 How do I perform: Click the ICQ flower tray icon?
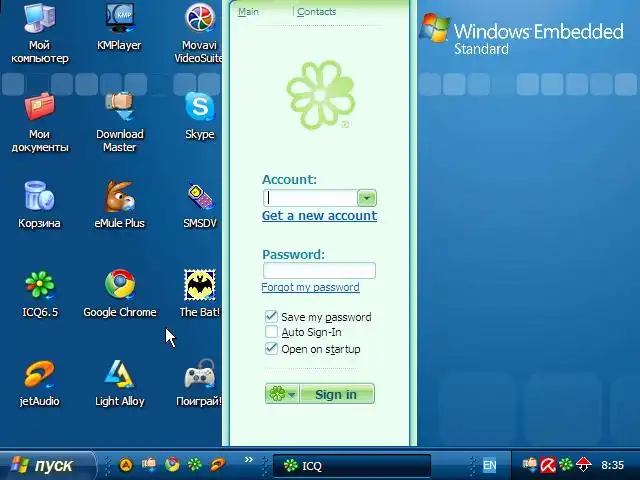click(x=566, y=464)
